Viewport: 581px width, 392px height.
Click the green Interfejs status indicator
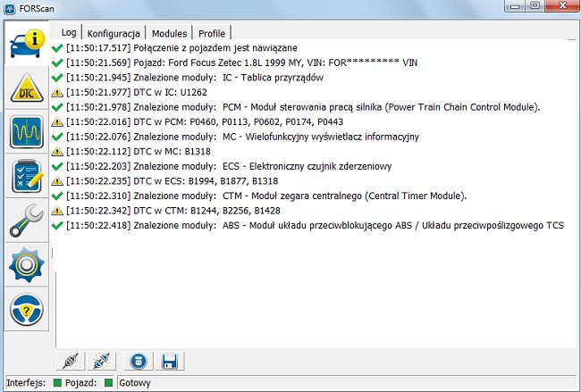pos(57,383)
